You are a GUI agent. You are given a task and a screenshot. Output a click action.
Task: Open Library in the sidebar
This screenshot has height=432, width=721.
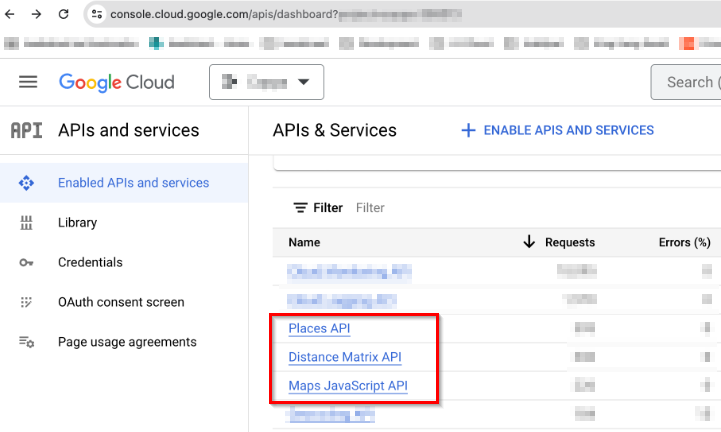click(77, 223)
